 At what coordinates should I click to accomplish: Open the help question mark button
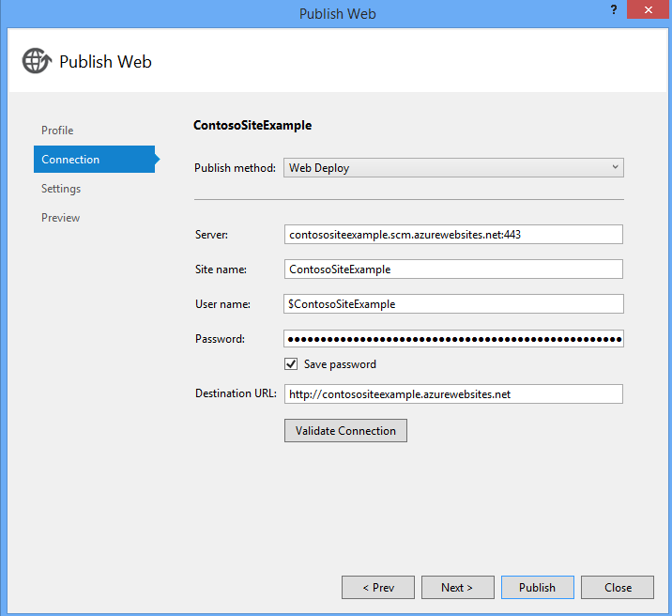click(614, 9)
